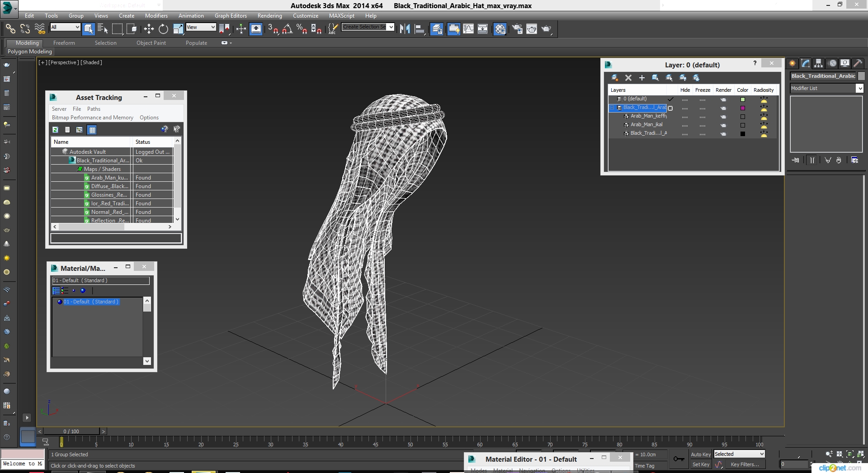Open the selection filter All dropdown
The width and height of the screenshot is (868, 473).
tap(65, 27)
